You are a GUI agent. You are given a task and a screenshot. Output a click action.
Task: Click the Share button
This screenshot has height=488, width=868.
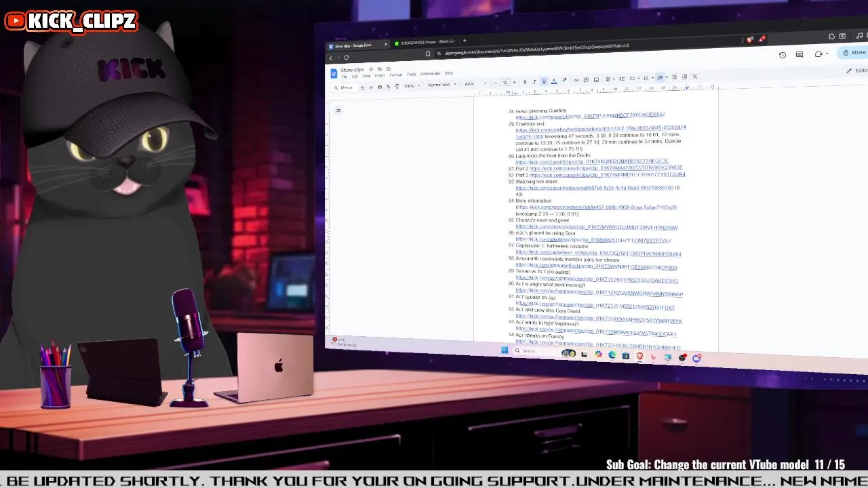click(854, 52)
